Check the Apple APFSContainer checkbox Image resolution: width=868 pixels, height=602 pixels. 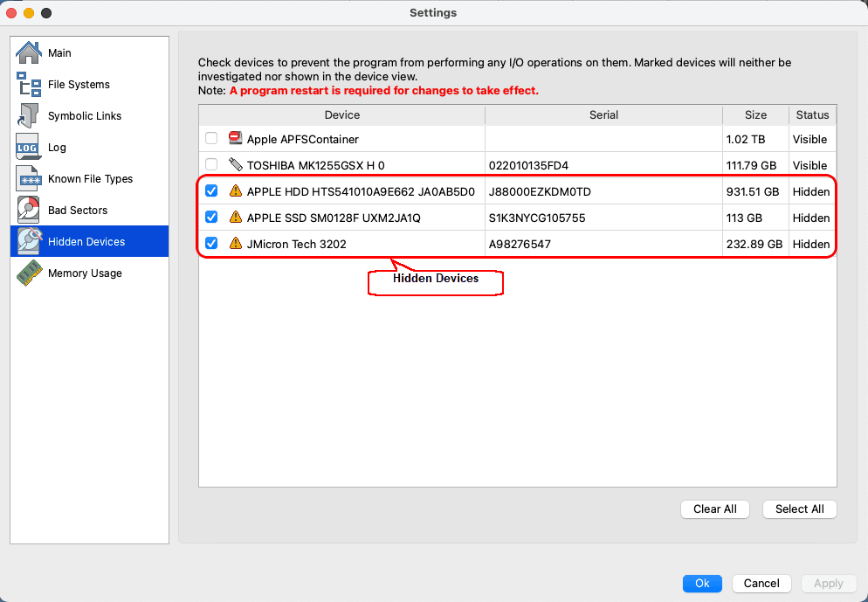pyautogui.click(x=211, y=138)
